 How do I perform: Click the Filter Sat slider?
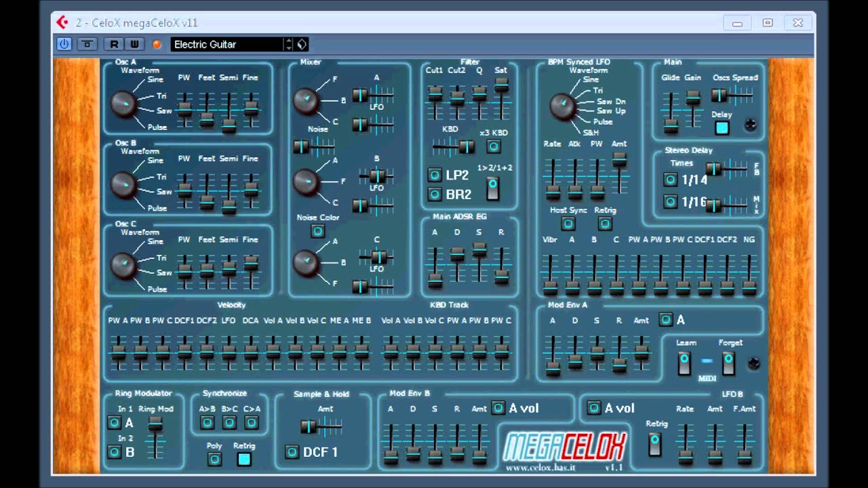[501, 99]
